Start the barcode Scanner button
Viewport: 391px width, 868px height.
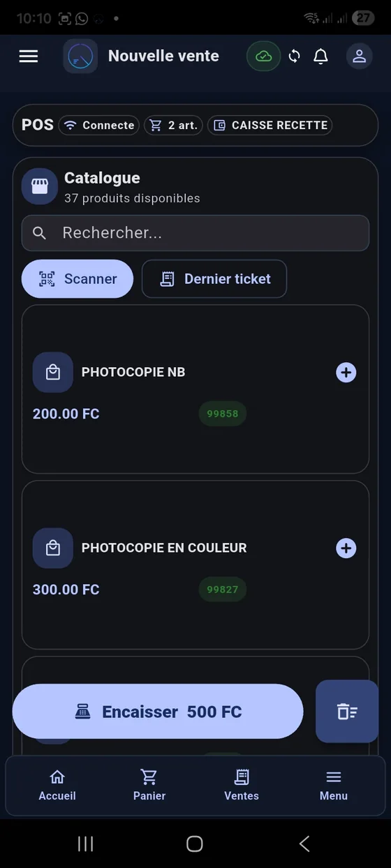tap(78, 279)
